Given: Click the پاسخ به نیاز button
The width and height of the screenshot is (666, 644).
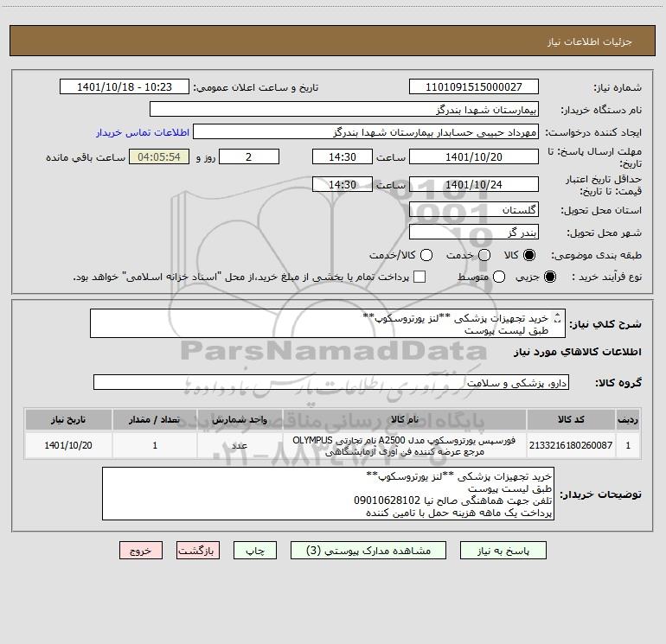Looking at the screenshot, I should coord(503,551).
